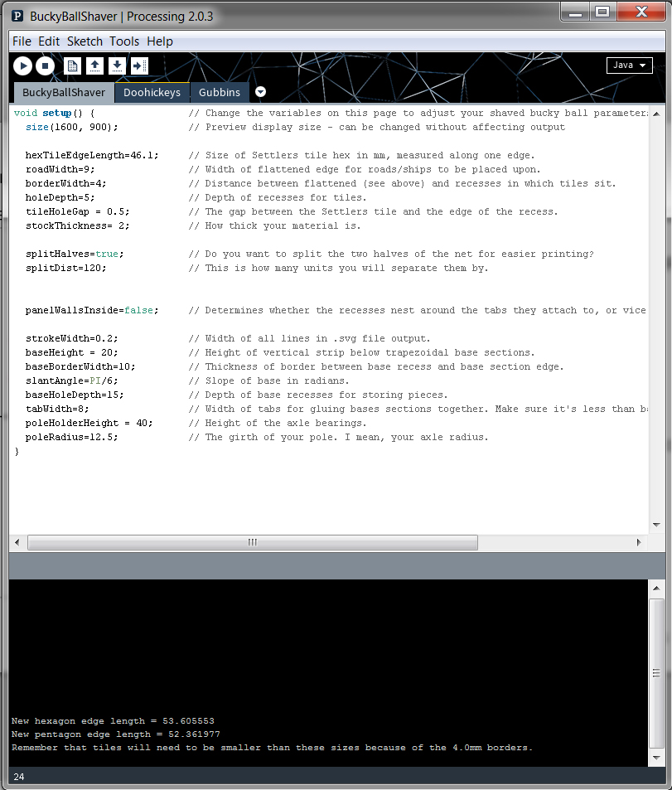
Task: Click the console line about pentagon edge length
Action: [x=116, y=734]
